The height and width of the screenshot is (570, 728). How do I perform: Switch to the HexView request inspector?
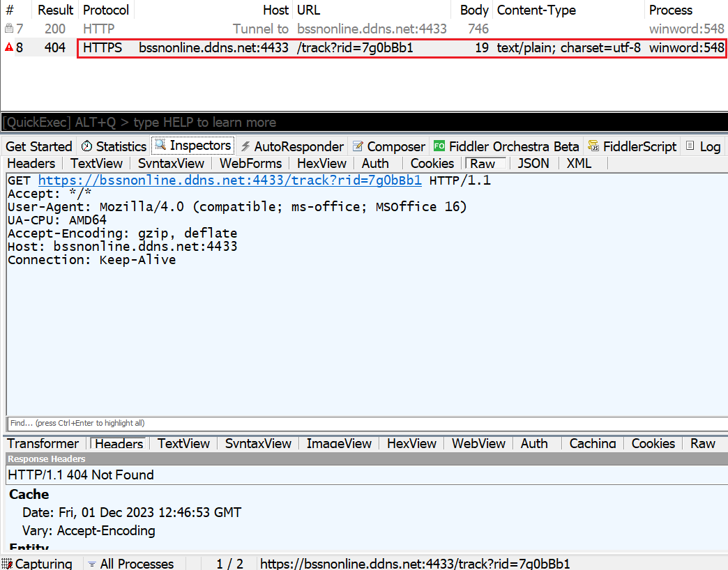321,163
